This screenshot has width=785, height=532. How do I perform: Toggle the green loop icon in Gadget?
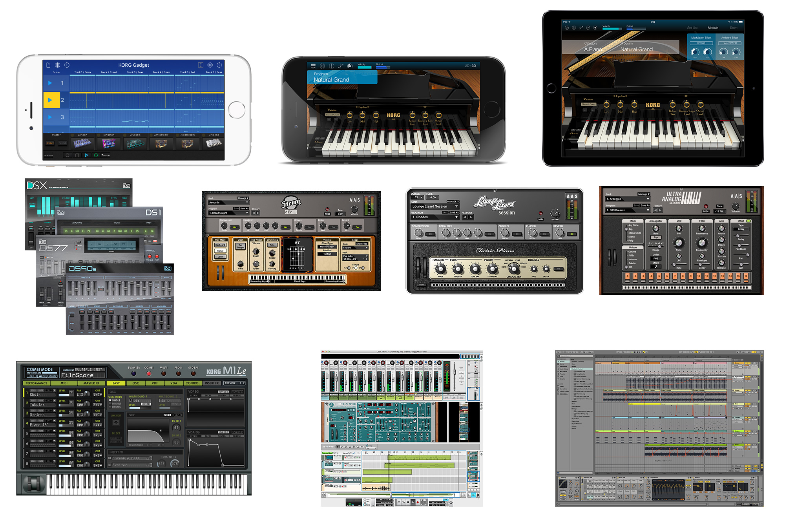[x=96, y=155]
